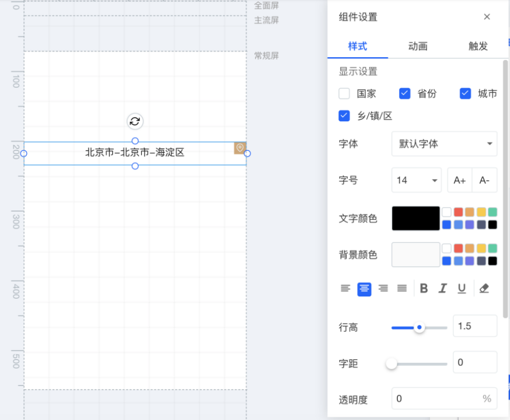
Task: Decrease font size with A-
Action: point(484,180)
